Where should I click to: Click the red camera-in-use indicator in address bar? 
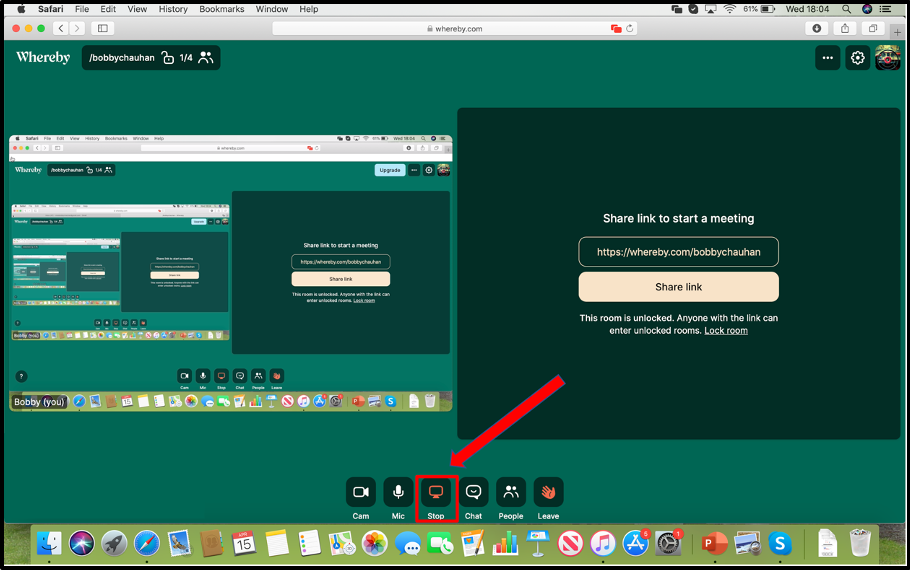[x=616, y=28]
